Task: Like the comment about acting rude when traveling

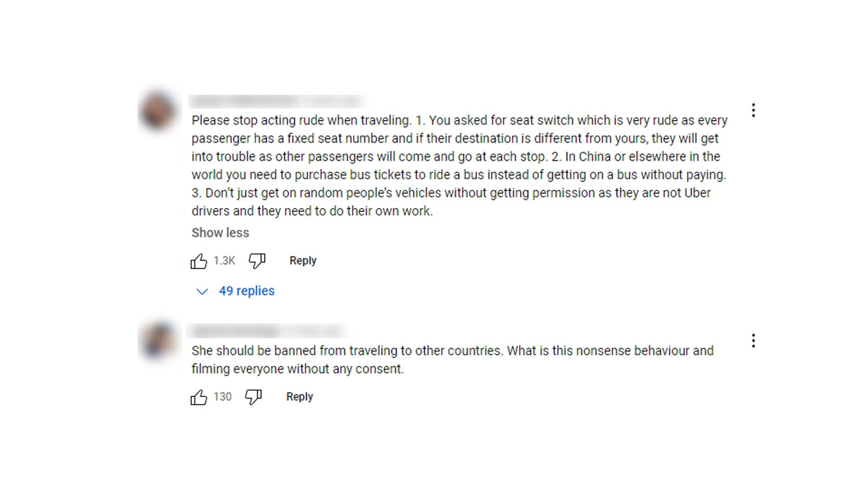Action: coord(198,261)
